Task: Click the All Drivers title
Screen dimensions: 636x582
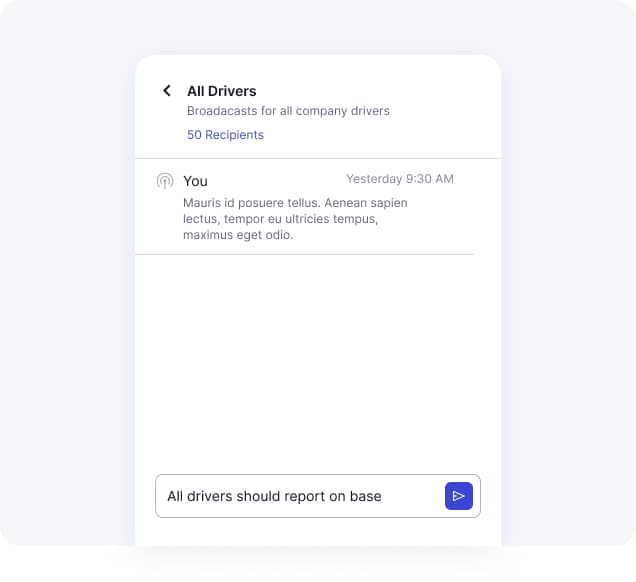Action: coord(222,91)
